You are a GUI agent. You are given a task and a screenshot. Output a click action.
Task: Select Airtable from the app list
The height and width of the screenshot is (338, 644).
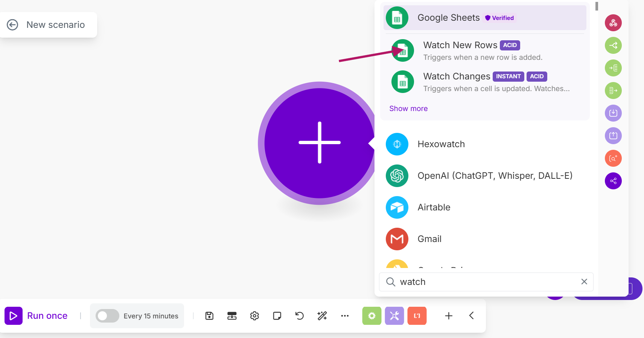click(486, 207)
